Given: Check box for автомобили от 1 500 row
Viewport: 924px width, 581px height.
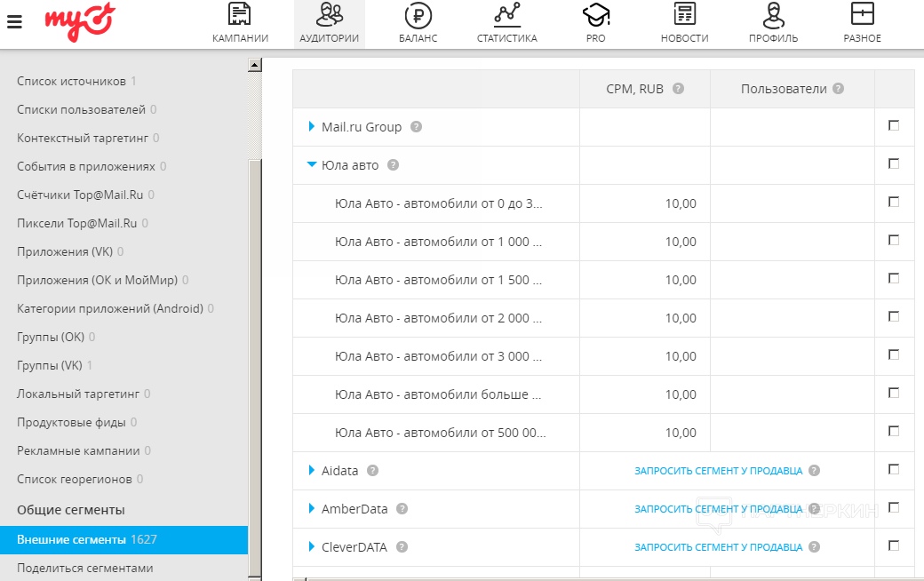Looking at the screenshot, I should click(894, 278).
